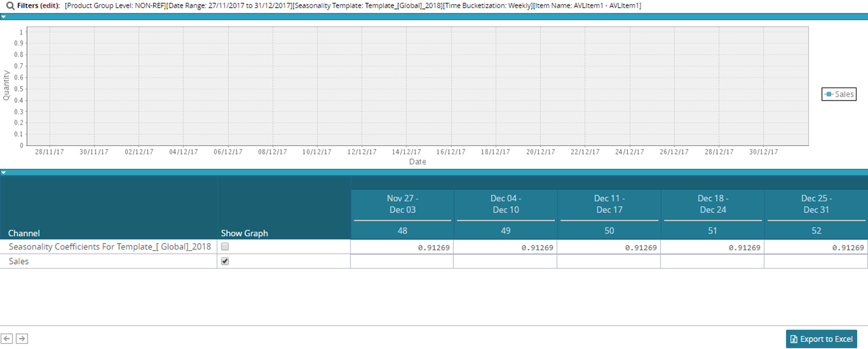
Task: Select the Nov 27 - Dec 03 column header
Action: click(402, 204)
